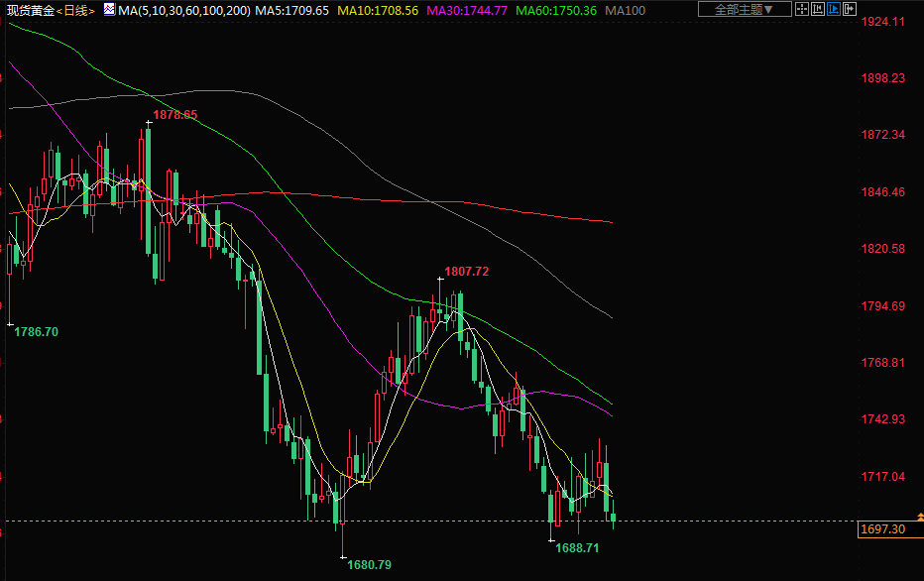Click the 1688.71 recent low label

tap(577, 547)
